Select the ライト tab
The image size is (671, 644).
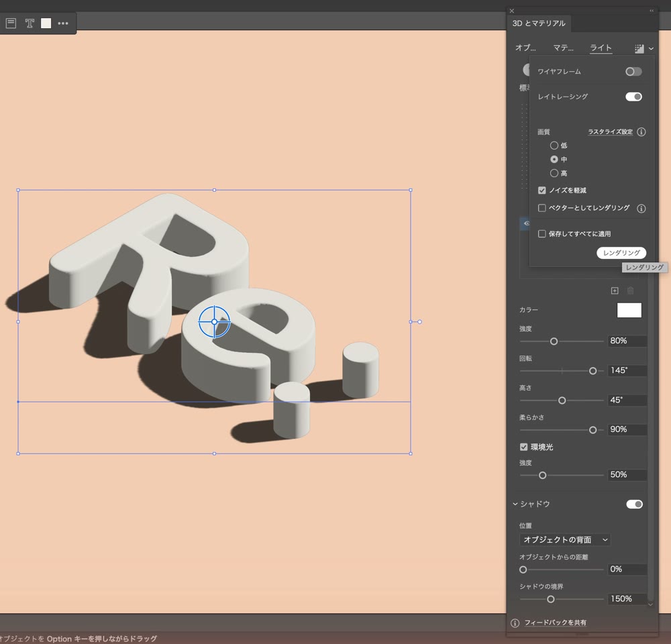point(601,48)
